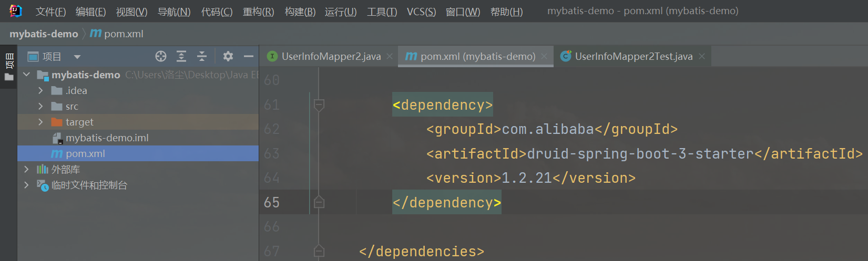The height and width of the screenshot is (261, 868).
Task: Click the interface icon on UserInfoMapper2.java tab
Action: (x=272, y=56)
